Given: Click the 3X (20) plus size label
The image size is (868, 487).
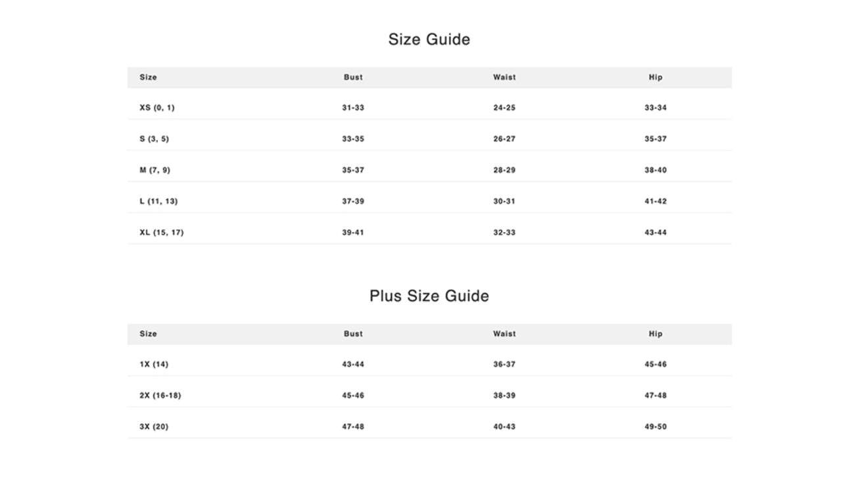Looking at the screenshot, I should [x=154, y=427].
